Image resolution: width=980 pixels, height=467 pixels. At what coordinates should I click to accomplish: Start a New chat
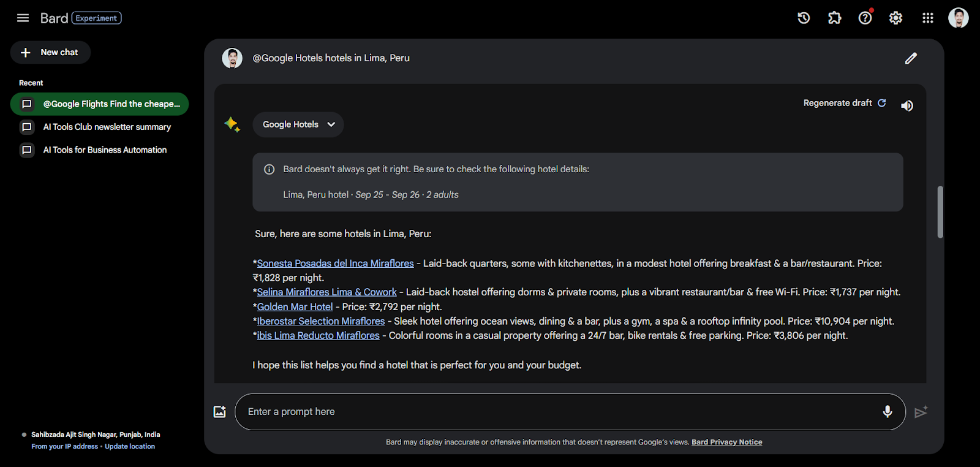50,53
